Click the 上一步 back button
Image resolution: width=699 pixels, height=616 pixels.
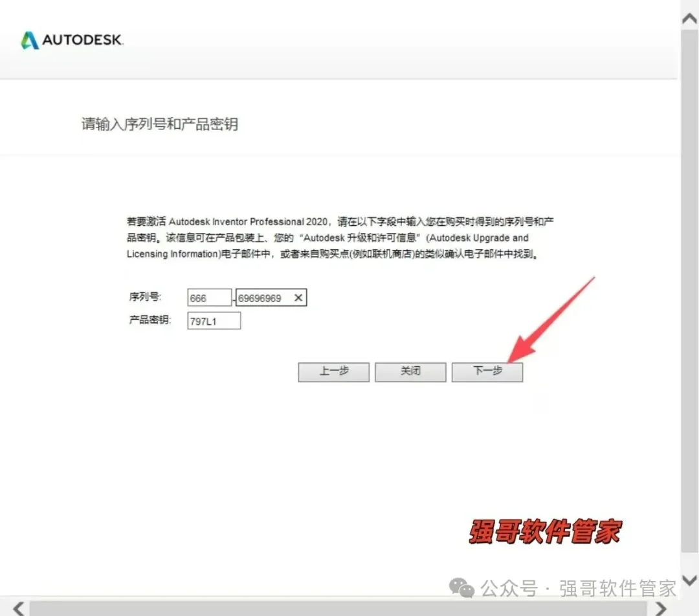[x=334, y=372]
